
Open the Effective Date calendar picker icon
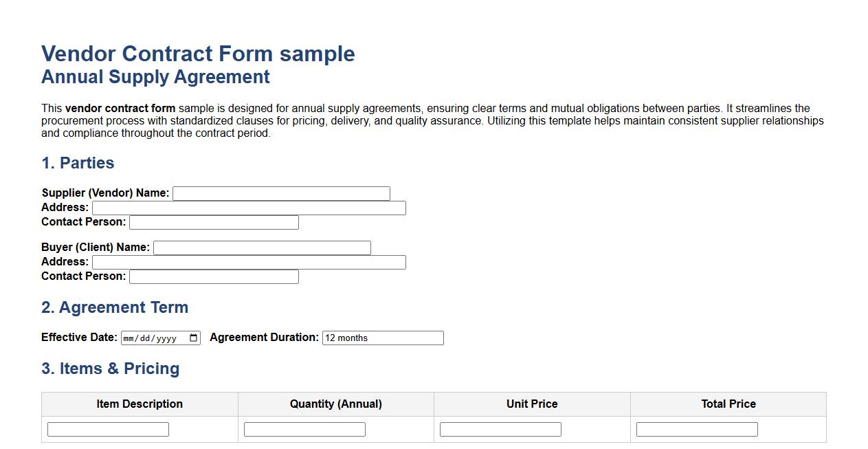(x=194, y=338)
